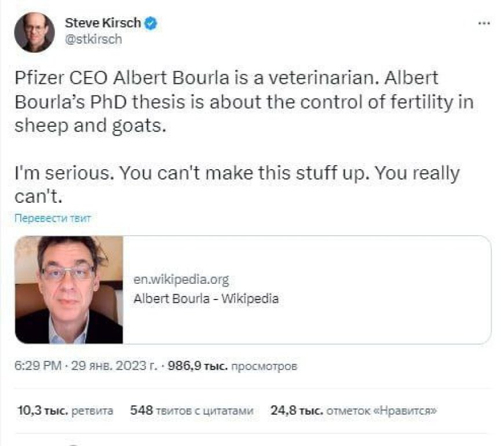Show the 548 твитов с цитатами
This screenshot has width=504, height=446.
[x=192, y=411]
